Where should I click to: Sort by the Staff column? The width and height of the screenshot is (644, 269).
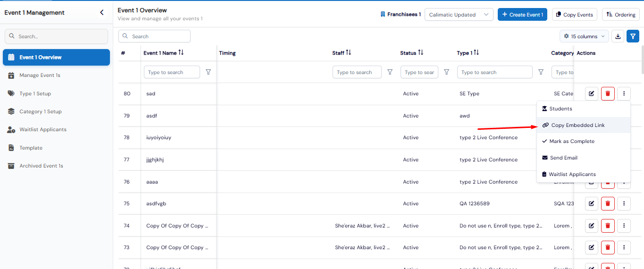pyautogui.click(x=349, y=53)
